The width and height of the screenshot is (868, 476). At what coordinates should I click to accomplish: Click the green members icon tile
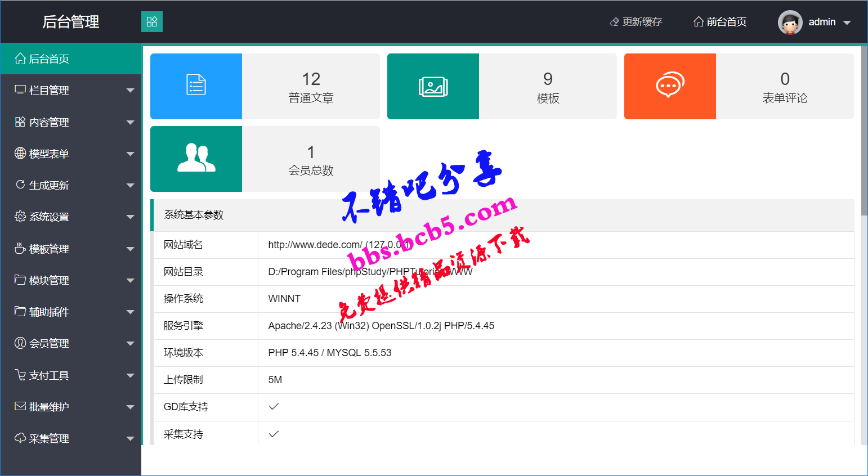point(196,159)
